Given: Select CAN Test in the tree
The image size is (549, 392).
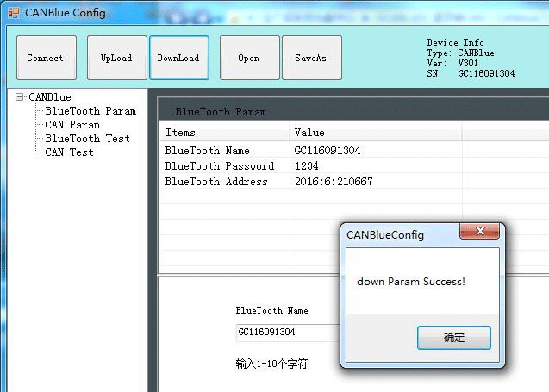Looking at the screenshot, I should 69,152.
